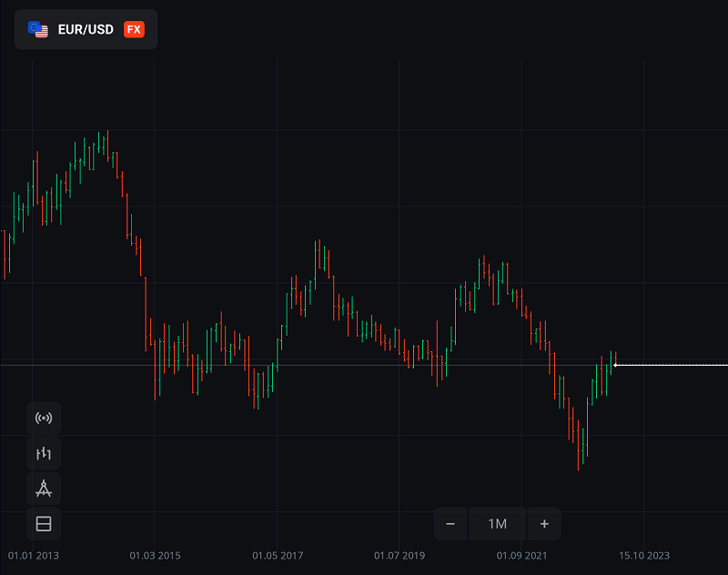Viewport: 728px width, 575px height.
Task: Open the EUR/USD asset selector
Action: click(86, 29)
